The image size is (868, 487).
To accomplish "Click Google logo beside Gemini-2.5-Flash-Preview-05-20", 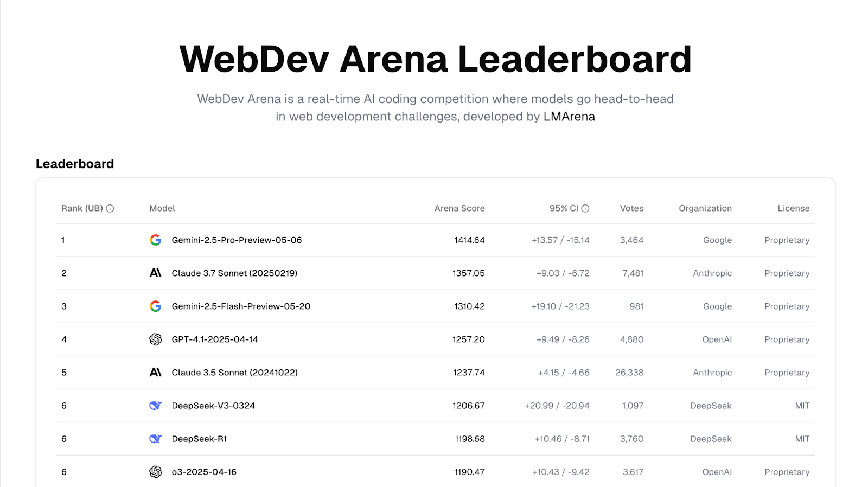I will (156, 306).
